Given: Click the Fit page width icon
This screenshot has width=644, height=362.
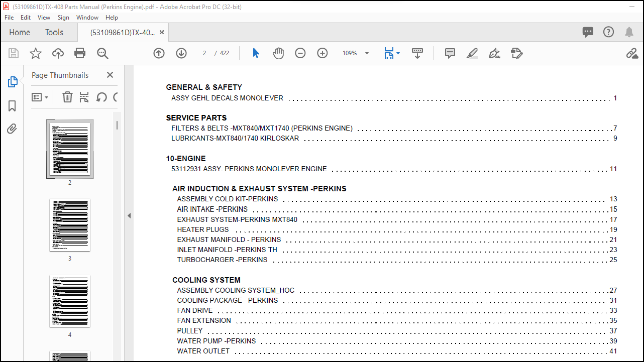Looking at the screenshot, I should pos(389,53).
